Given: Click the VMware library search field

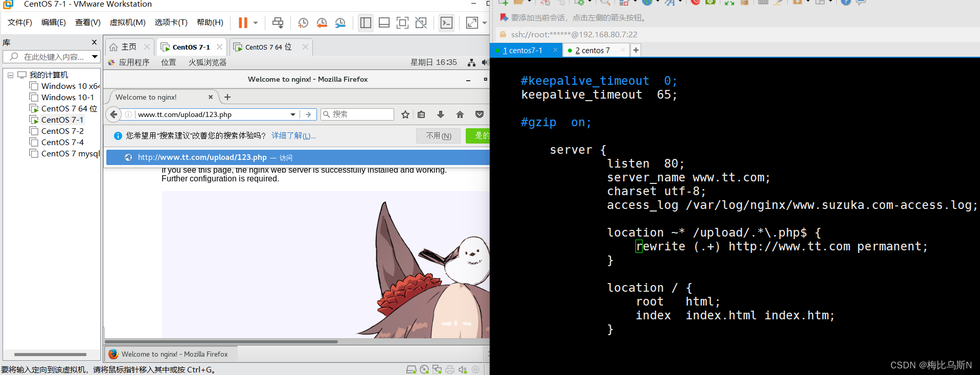Looking at the screenshot, I should click(51, 57).
